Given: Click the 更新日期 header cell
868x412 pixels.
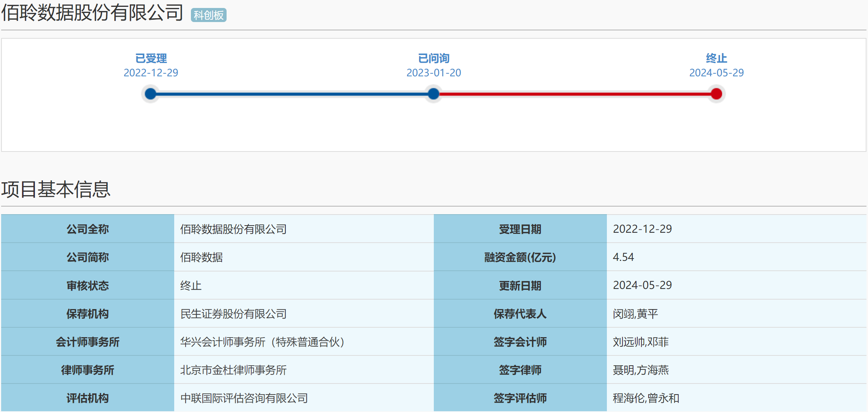Looking at the screenshot, I should tap(520, 285).
